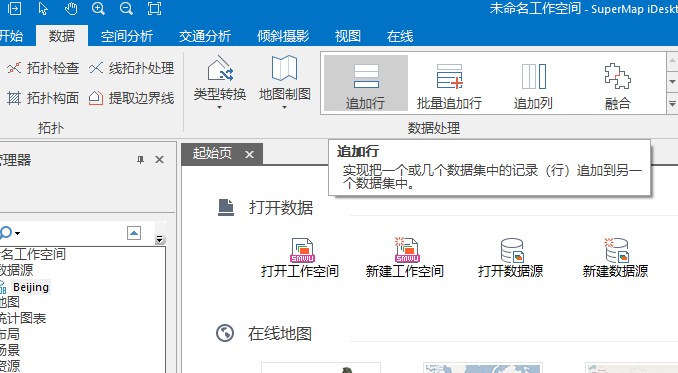Expand the 类型转换 dropdown arrow
The height and width of the screenshot is (373, 678).
coord(220,107)
